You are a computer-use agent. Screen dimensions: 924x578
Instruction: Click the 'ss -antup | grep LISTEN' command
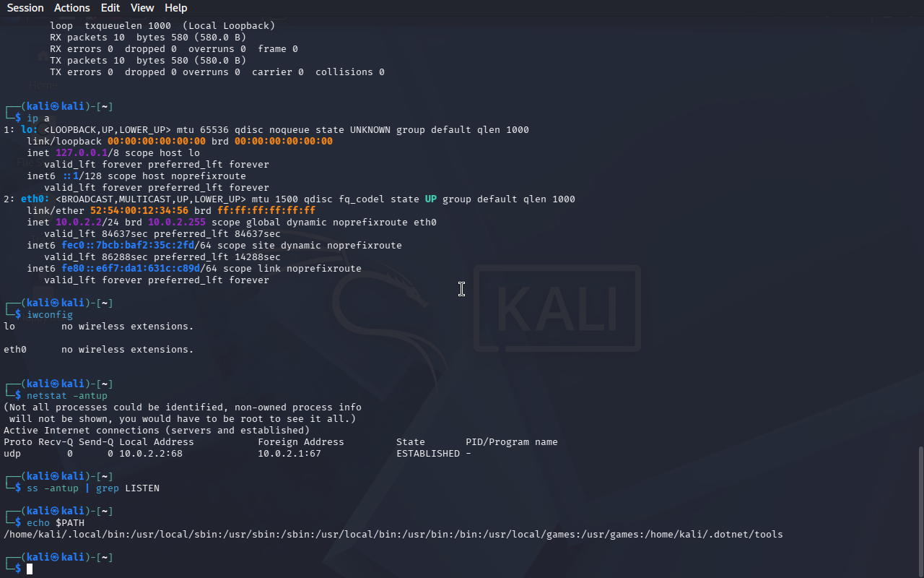[x=93, y=488]
